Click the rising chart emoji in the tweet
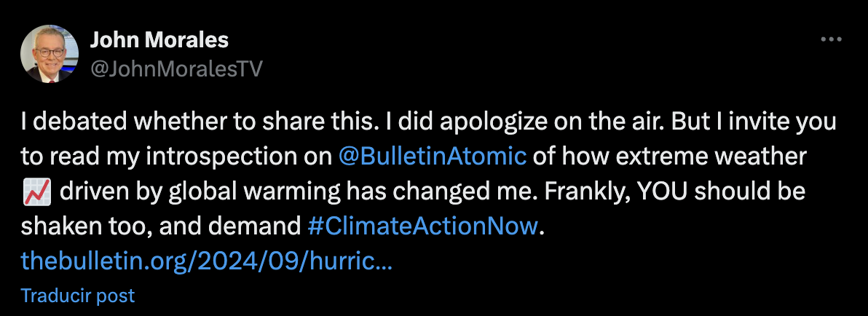The image size is (868, 316). 36,191
